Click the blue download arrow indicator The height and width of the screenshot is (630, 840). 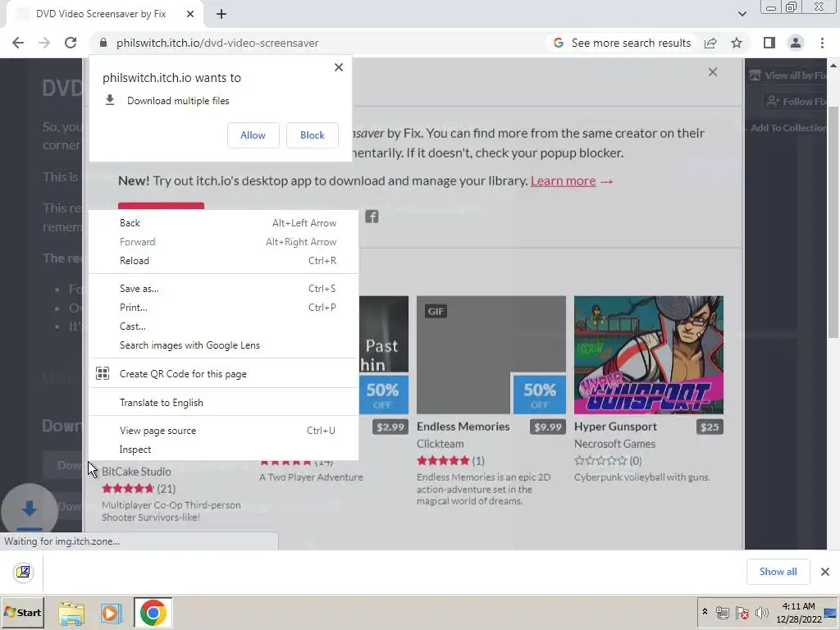tap(30, 510)
